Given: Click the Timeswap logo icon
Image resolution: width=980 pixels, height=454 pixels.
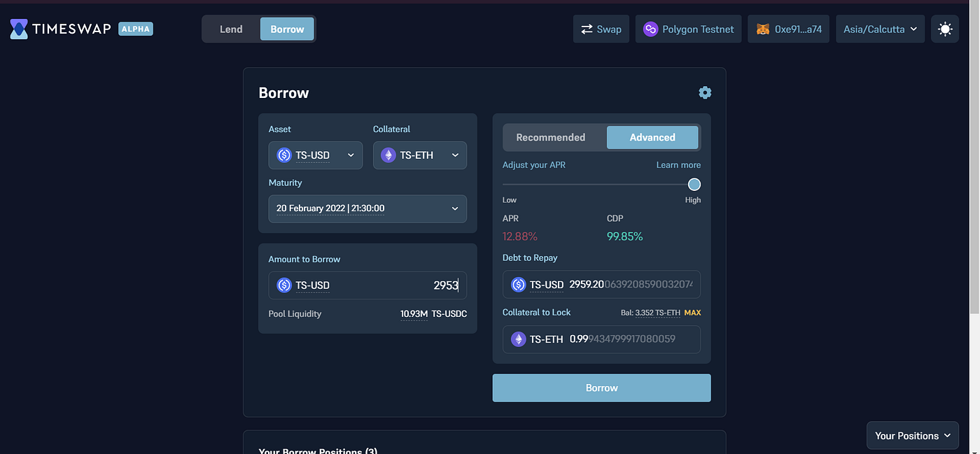Looking at the screenshot, I should tap(19, 29).
